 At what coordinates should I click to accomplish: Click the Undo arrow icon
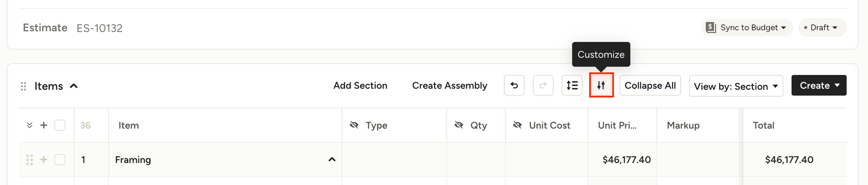tap(514, 85)
